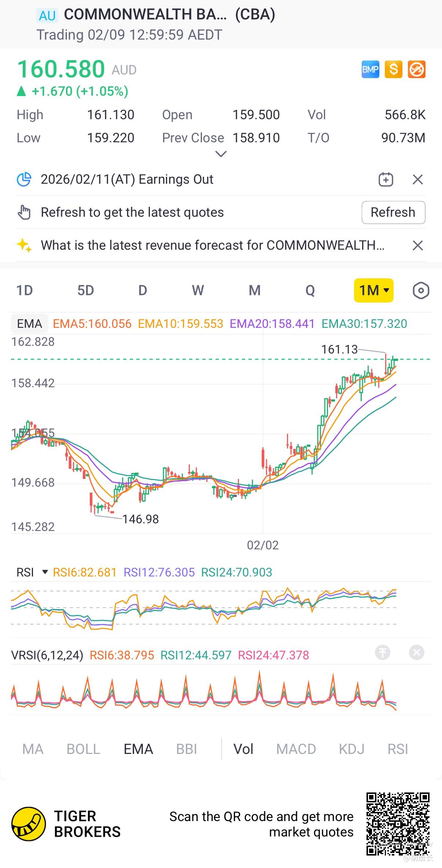Image resolution: width=442 pixels, height=868 pixels.
Task: Select the W weekly chart tab
Action: (198, 290)
